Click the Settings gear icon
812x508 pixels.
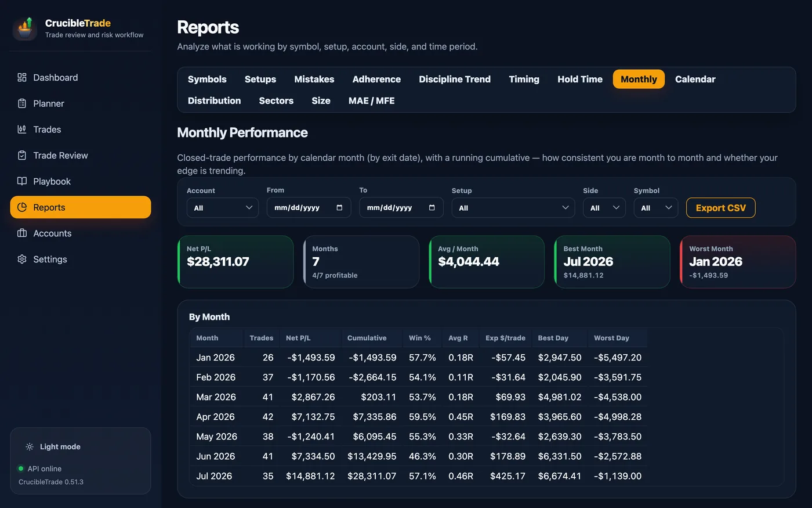tap(22, 259)
